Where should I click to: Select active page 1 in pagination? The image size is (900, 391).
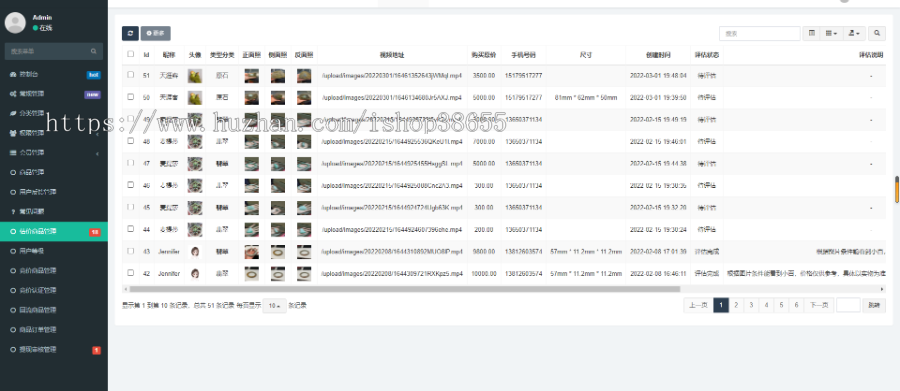point(721,305)
